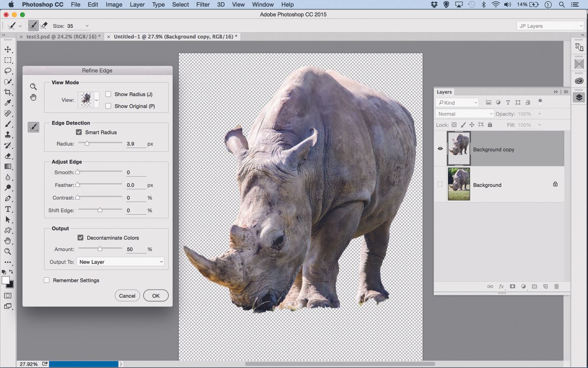Uncheck Smart Radius
Screen dimensions: 588x368
pyautogui.click(x=79, y=131)
